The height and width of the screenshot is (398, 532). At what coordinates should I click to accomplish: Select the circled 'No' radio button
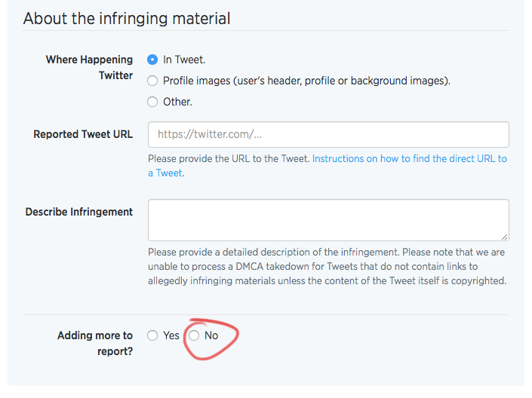[x=194, y=335]
